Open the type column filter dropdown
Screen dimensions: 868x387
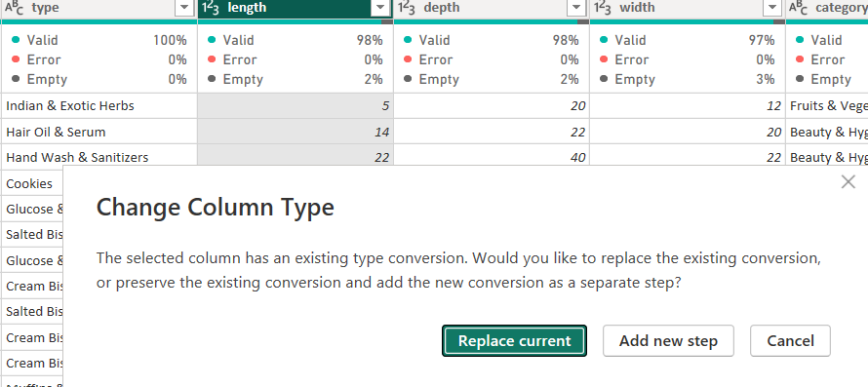[183, 8]
